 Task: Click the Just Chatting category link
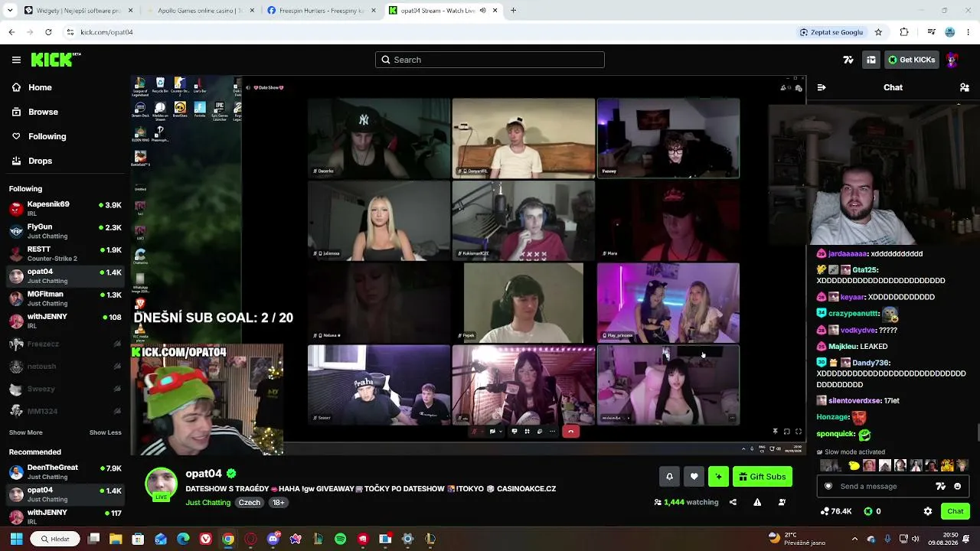point(207,503)
